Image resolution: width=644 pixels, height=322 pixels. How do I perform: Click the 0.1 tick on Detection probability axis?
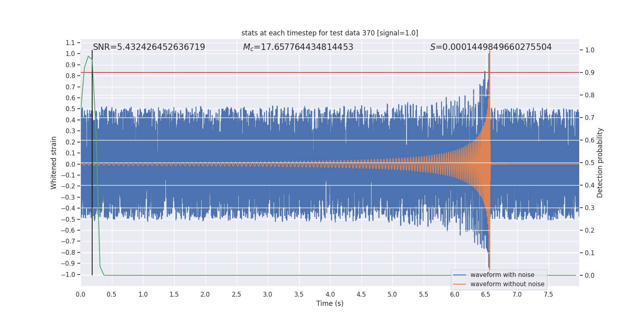point(590,253)
